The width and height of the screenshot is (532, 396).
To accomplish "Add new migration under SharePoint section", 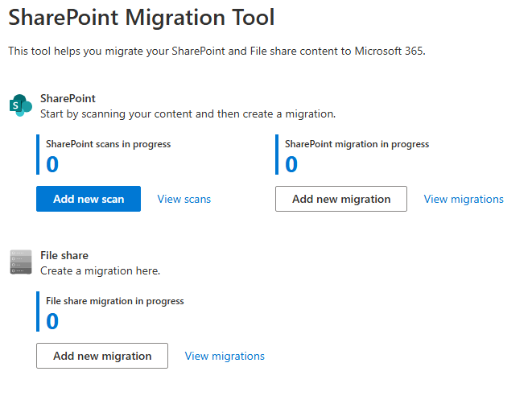I will tap(341, 199).
